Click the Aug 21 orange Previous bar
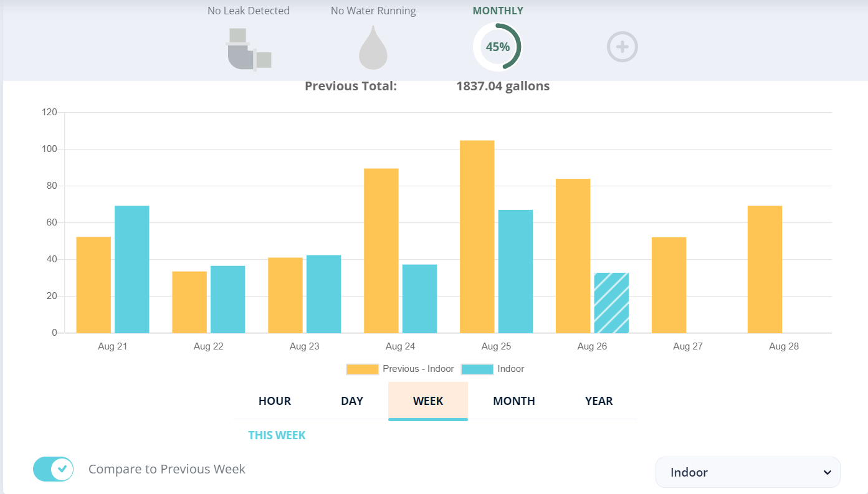This screenshot has height=494, width=868. tap(93, 285)
